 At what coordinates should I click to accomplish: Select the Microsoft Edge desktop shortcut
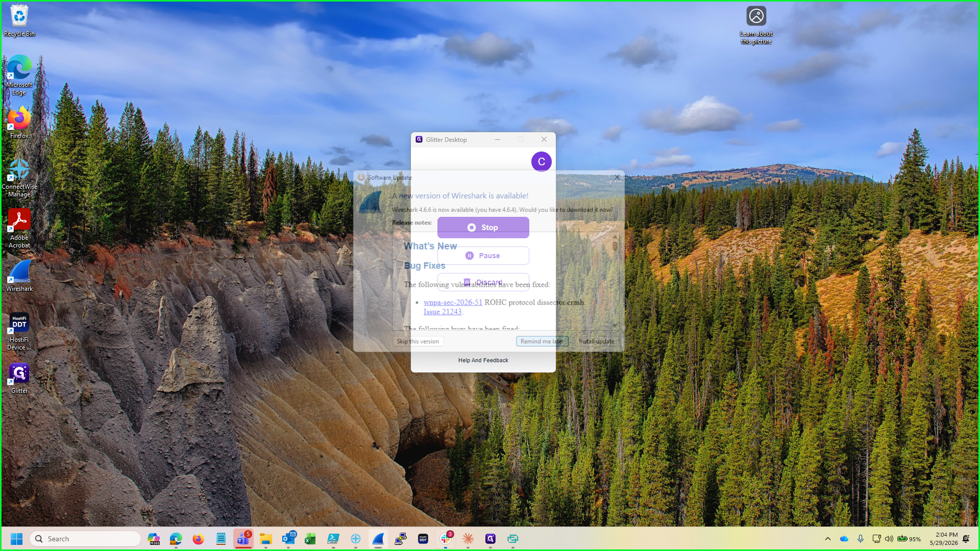coord(19,75)
